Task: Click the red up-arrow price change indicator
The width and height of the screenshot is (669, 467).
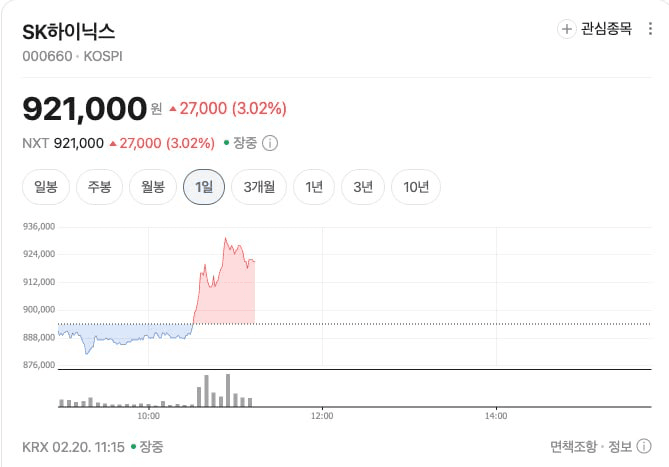Action: tap(173, 108)
